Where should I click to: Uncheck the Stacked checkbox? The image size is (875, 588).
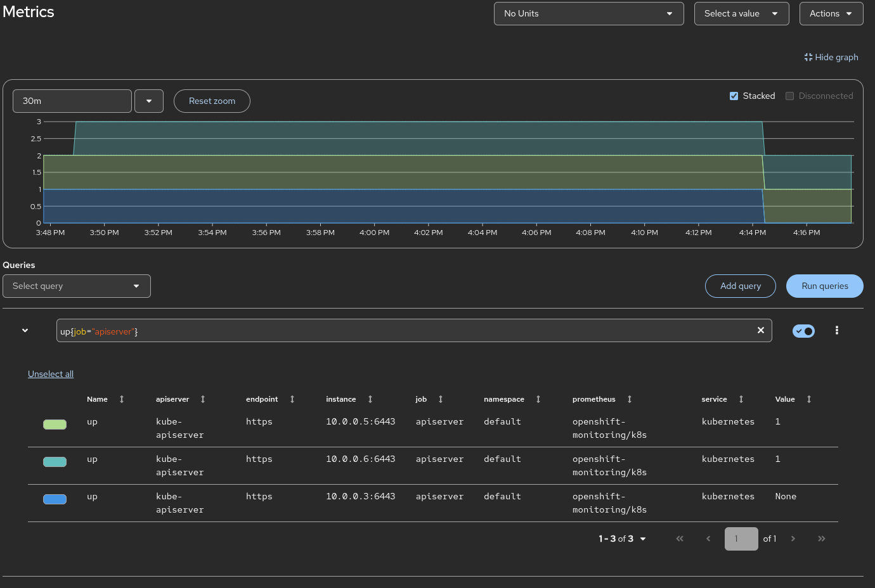click(734, 96)
